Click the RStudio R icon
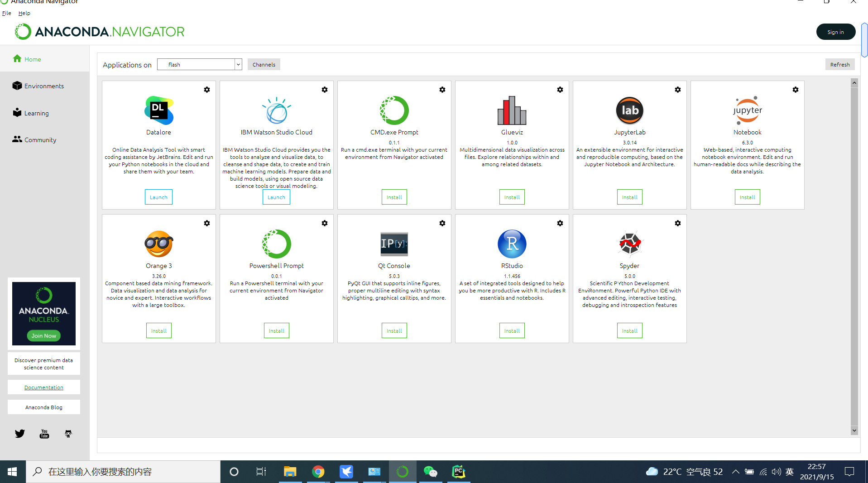This screenshot has width=868, height=483. [x=512, y=244]
